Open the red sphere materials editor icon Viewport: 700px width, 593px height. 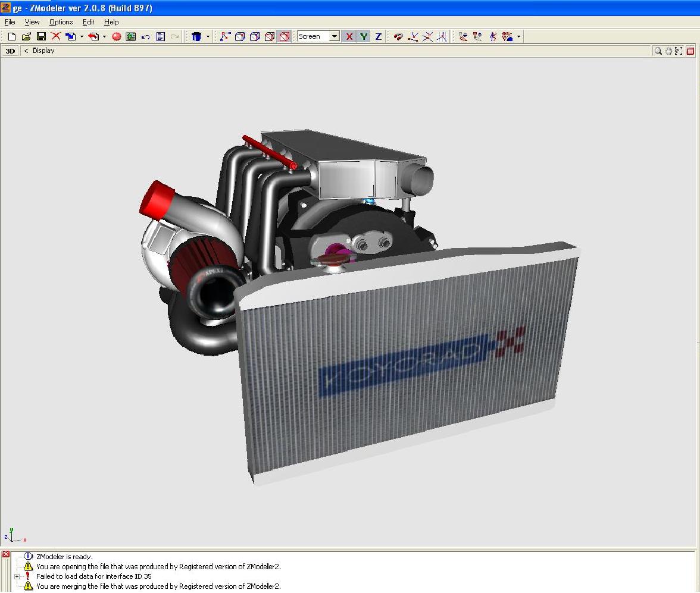point(117,37)
